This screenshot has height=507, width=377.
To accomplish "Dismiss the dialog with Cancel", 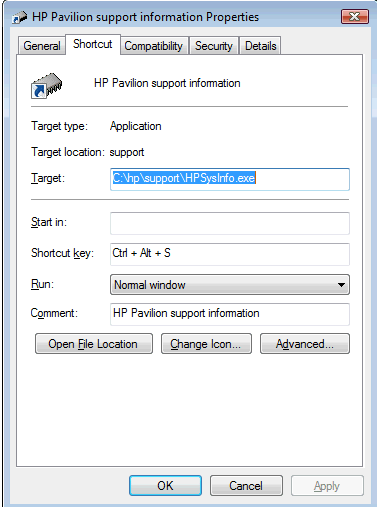I will coord(246,486).
